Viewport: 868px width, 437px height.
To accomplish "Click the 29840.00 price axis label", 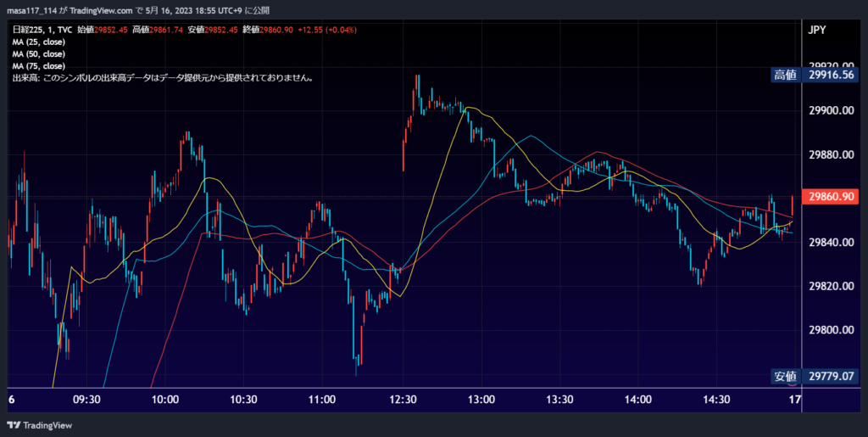I will click(x=831, y=242).
